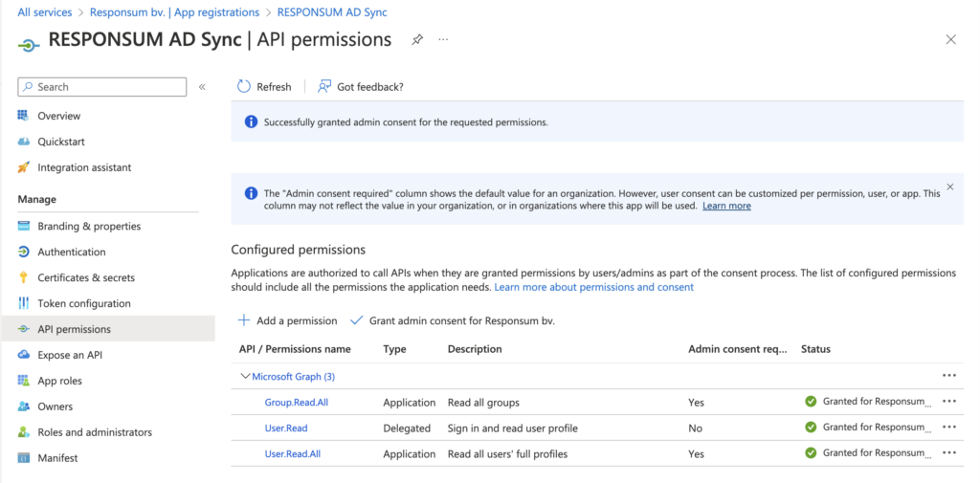Click the App roles icon
Screen dimensions: 980x483
tap(24, 381)
